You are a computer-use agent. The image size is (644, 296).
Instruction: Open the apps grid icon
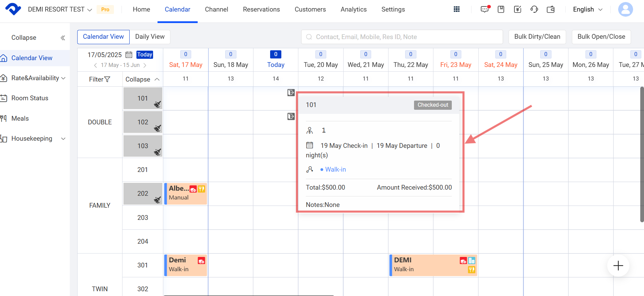(x=457, y=9)
